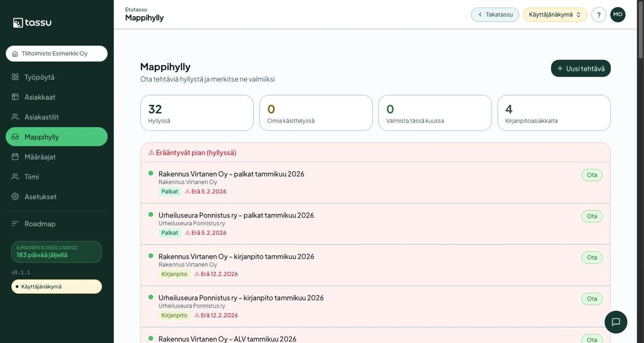Create a new task with Uusi tehtävä
Screen dimensions: 644x343
pyautogui.click(x=581, y=68)
